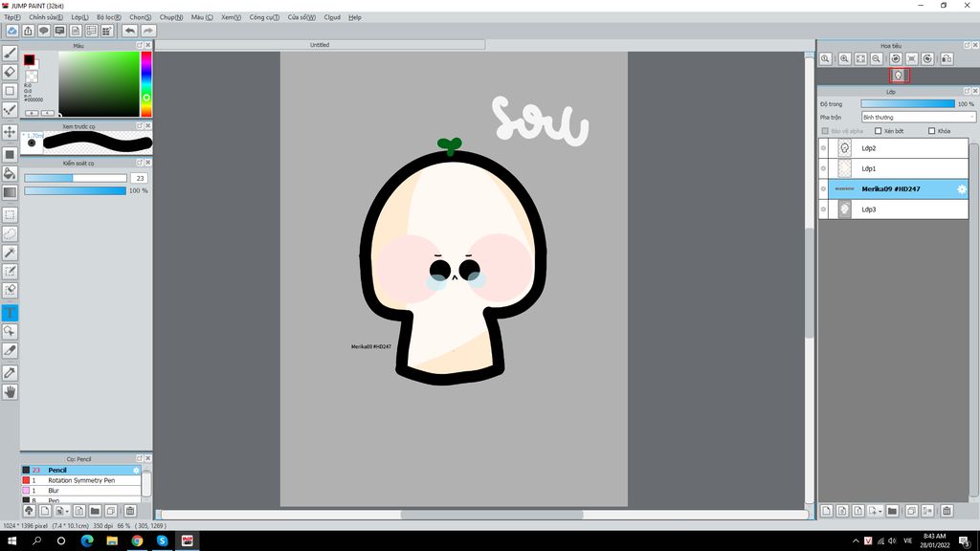Select the rectangular Selection tool
The height and width of the screenshot is (551, 980).
[10, 215]
